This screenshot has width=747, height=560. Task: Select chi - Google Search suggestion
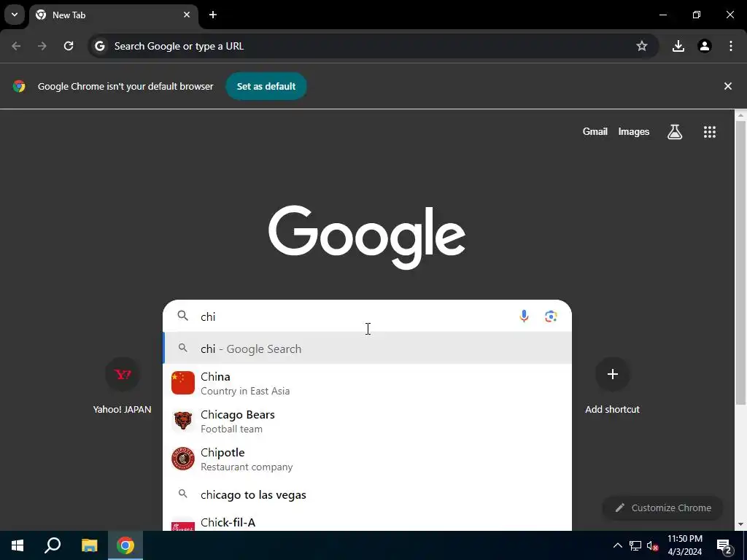368,349
